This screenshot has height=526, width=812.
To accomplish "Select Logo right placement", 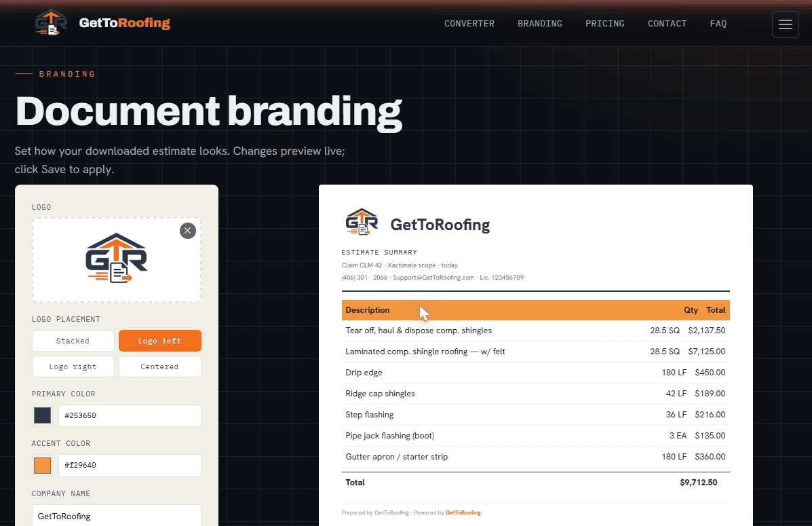I will pos(73,367).
